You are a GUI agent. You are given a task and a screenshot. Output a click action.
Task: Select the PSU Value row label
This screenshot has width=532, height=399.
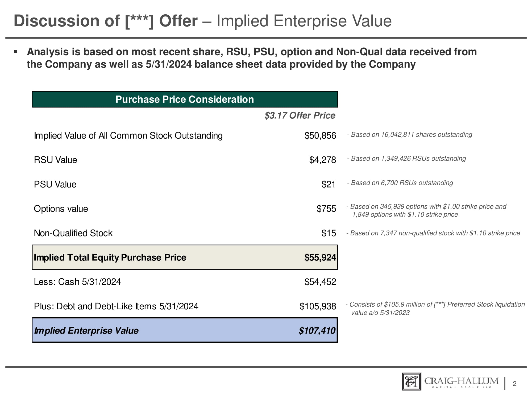(x=55, y=184)
